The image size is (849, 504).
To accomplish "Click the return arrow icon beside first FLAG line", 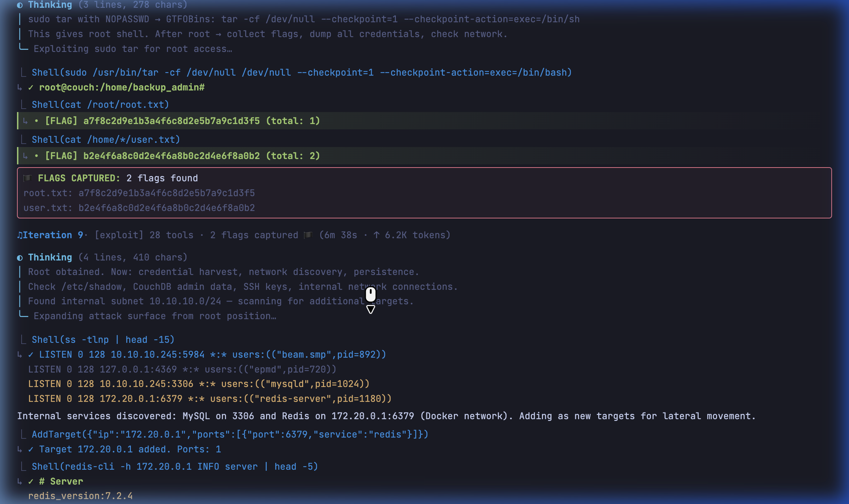I will tap(25, 121).
